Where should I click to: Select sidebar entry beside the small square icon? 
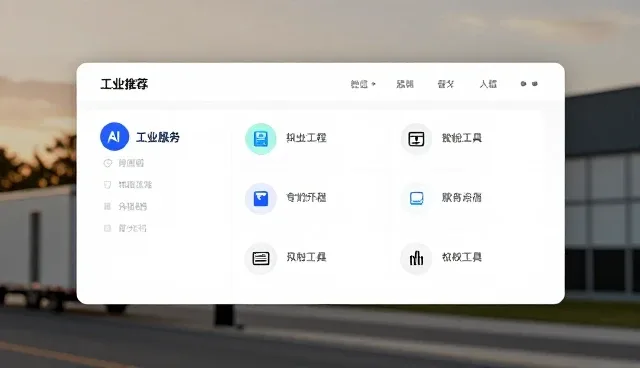132,228
